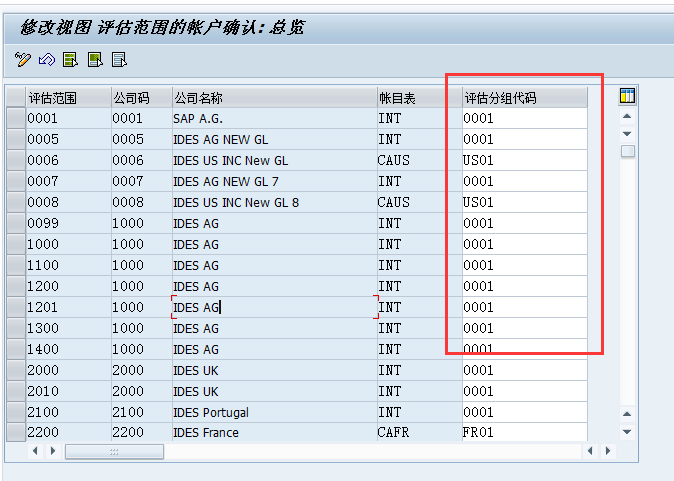Click the lower page-up arrow
Viewport: 674px width, 481px height.
(627, 414)
